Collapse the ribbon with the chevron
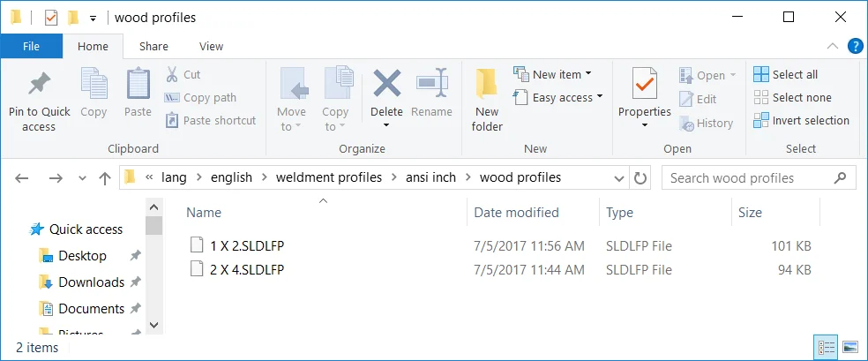The height and width of the screenshot is (361, 868). (x=832, y=46)
